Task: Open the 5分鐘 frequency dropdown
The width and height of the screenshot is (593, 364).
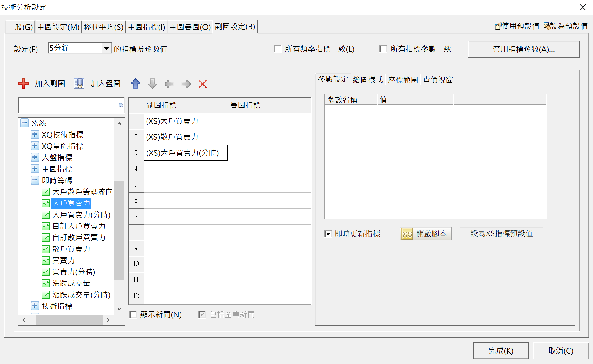Action: 106,48
